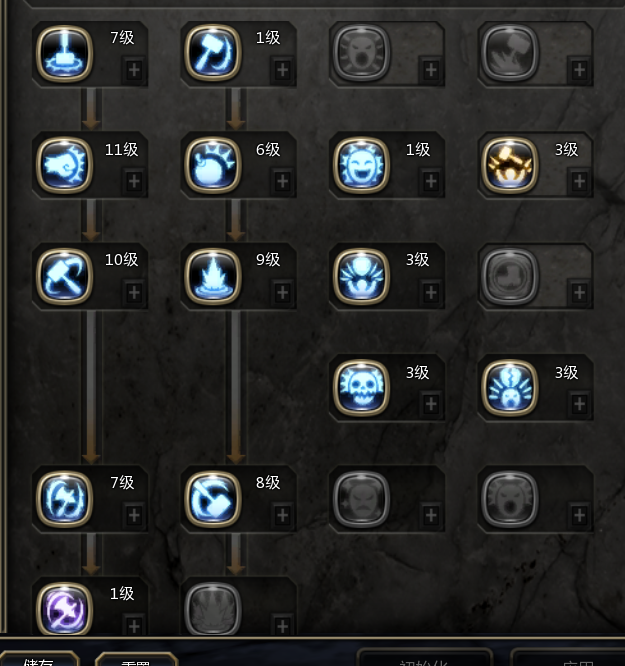Viewport: 625px width, 666px height.
Task: Select the locked angry face skill icon
Action: click(x=362, y=499)
